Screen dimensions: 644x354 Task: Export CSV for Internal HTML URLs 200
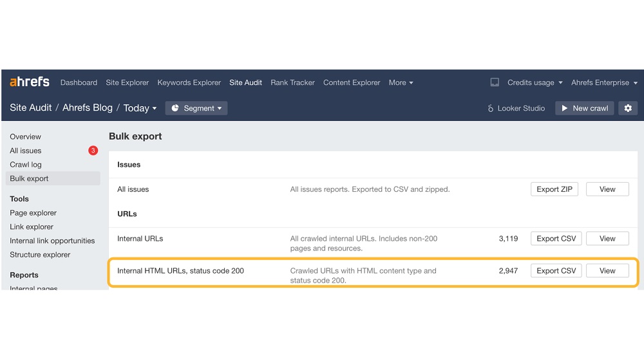coord(556,270)
